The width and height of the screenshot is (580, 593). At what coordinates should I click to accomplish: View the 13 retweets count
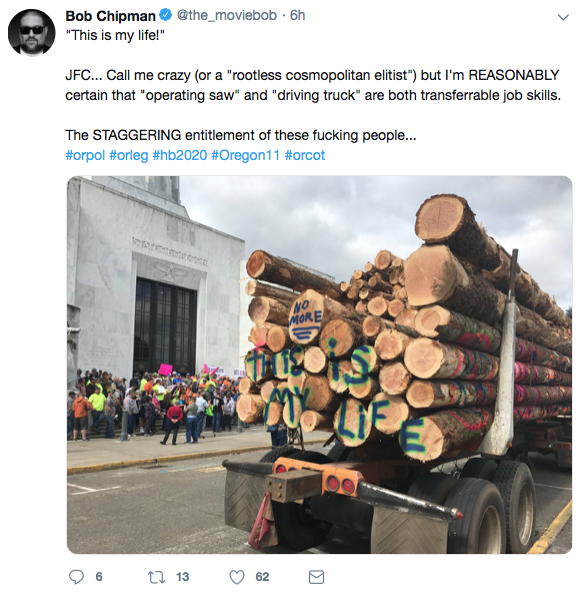pos(182,577)
